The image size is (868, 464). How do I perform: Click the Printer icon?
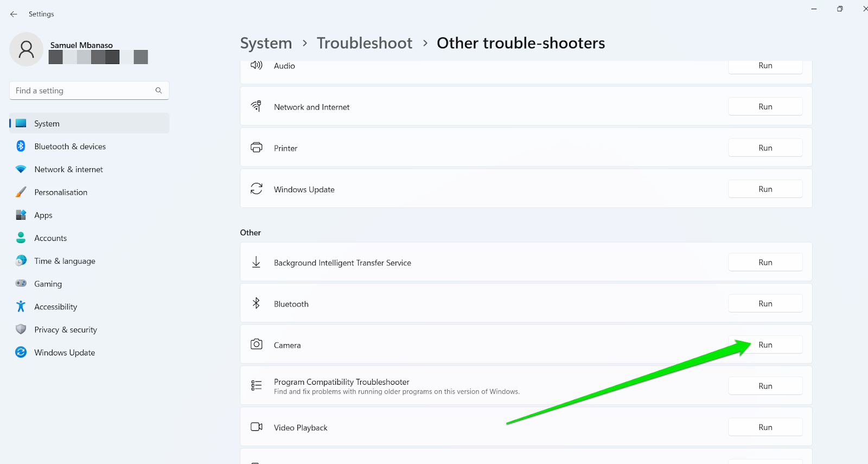tap(257, 148)
